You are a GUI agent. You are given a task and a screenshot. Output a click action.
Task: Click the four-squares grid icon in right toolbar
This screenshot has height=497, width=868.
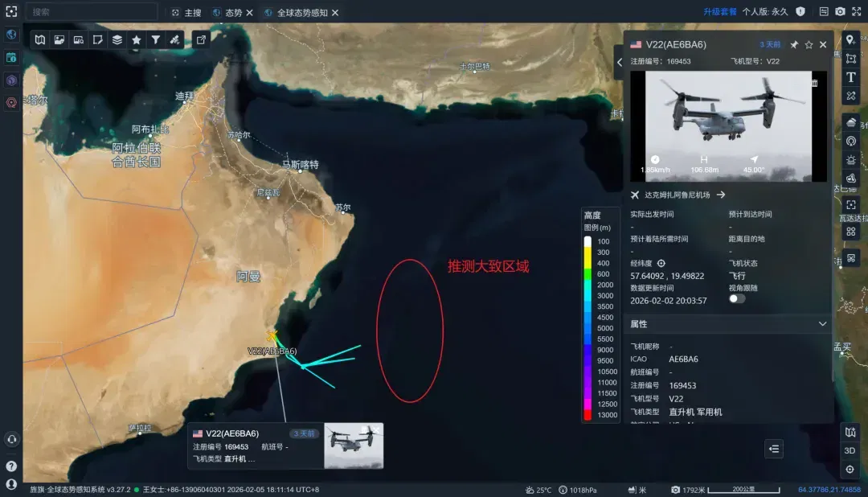point(851,232)
